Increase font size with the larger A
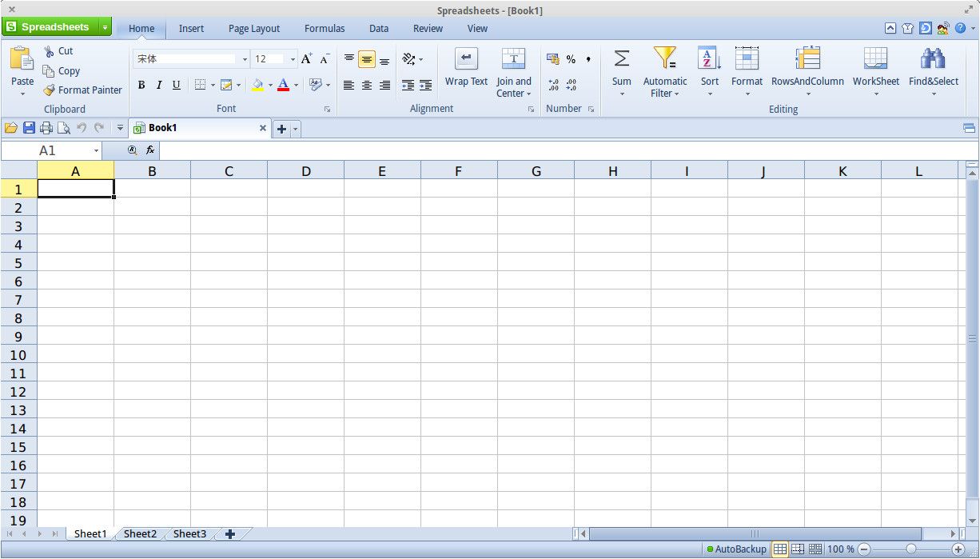The width and height of the screenshot is (980, 559). [x=307, y=59]
